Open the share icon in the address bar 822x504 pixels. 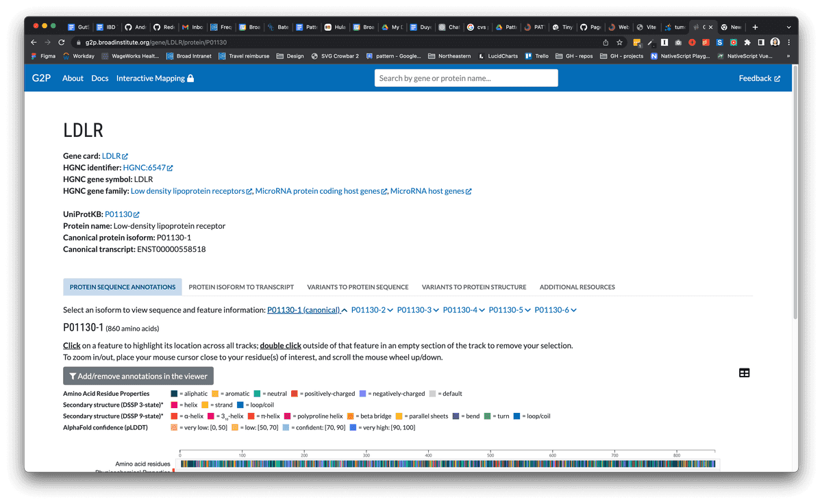pos(606,42)
